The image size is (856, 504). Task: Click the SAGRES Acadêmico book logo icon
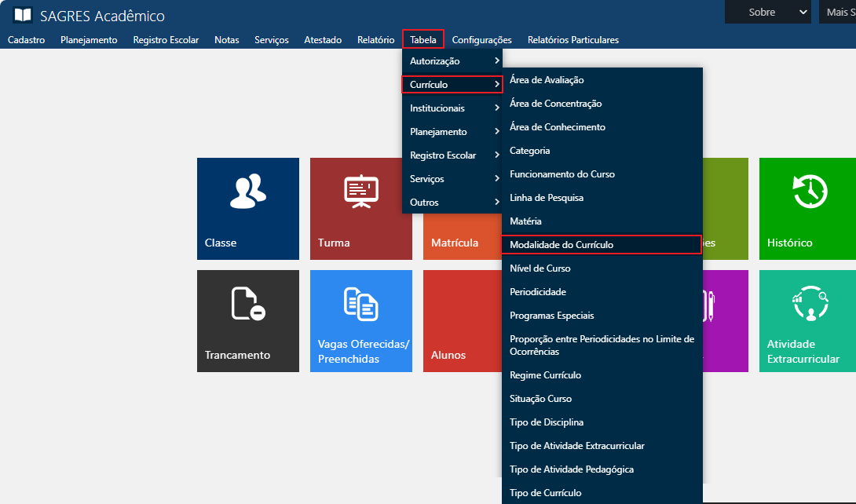click(x=24, y=16)
